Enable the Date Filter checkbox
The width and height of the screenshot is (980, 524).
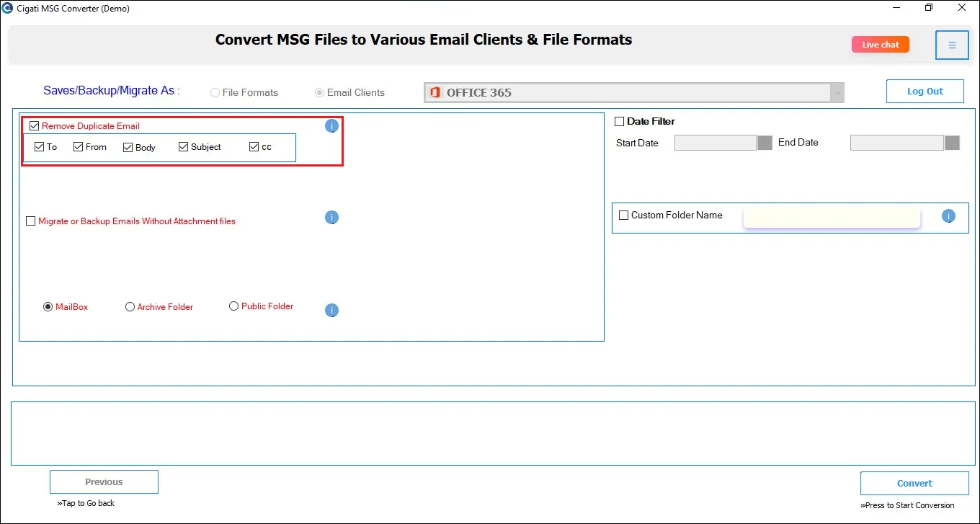619,121
